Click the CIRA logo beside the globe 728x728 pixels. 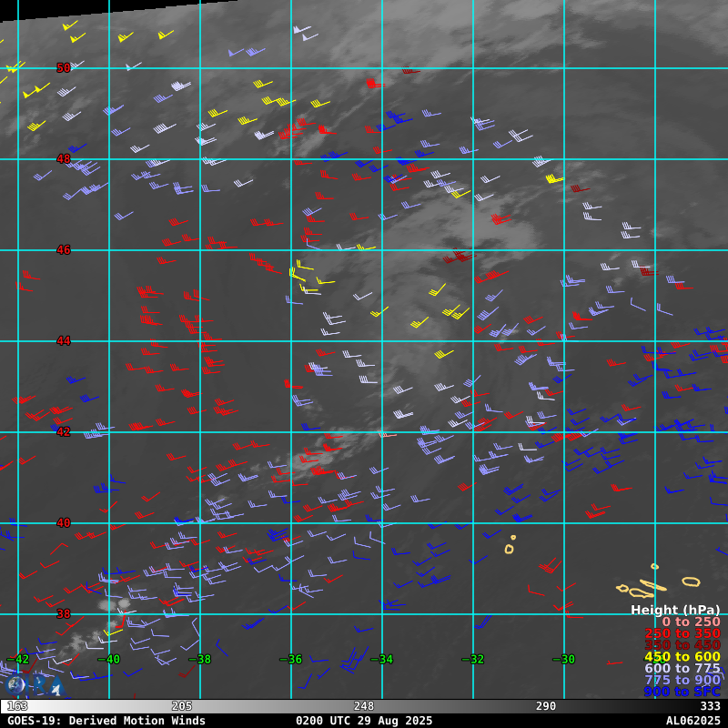pyautogui.click(x=47, y=685)
